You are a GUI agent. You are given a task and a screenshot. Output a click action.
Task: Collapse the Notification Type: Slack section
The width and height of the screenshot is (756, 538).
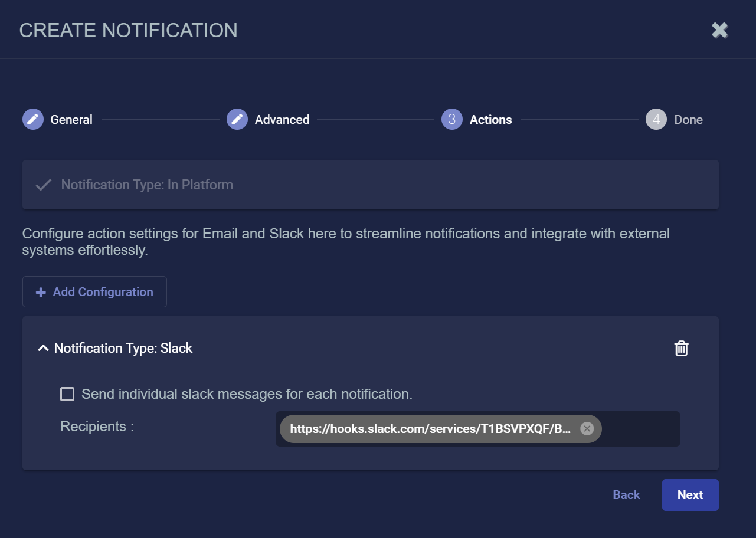[x=43, y=348]
